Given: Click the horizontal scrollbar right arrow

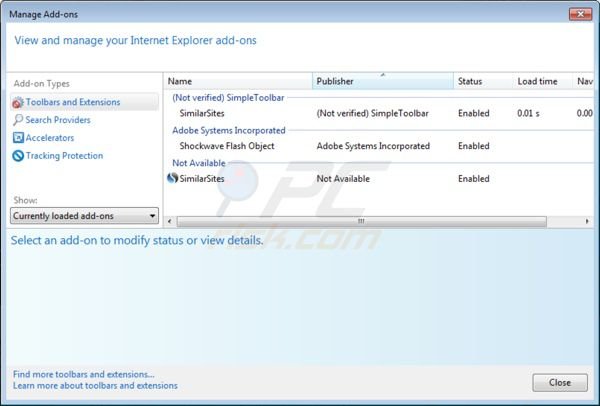Looking at the screenshot, I should click(587, 221).
